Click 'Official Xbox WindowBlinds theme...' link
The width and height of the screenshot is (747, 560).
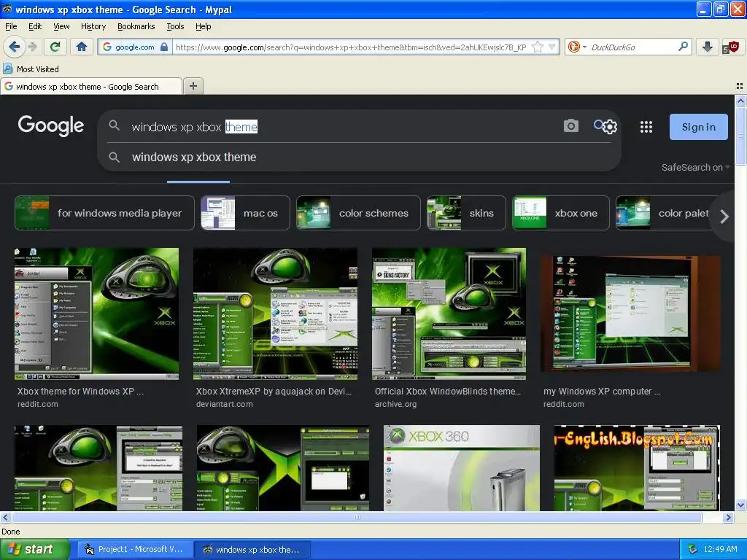448,392
